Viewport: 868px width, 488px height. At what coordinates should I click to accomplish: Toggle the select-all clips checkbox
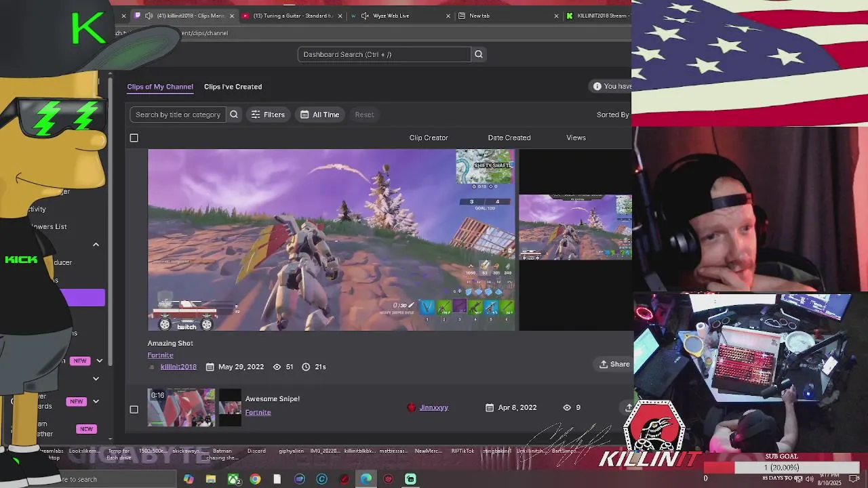pos(134,138)
